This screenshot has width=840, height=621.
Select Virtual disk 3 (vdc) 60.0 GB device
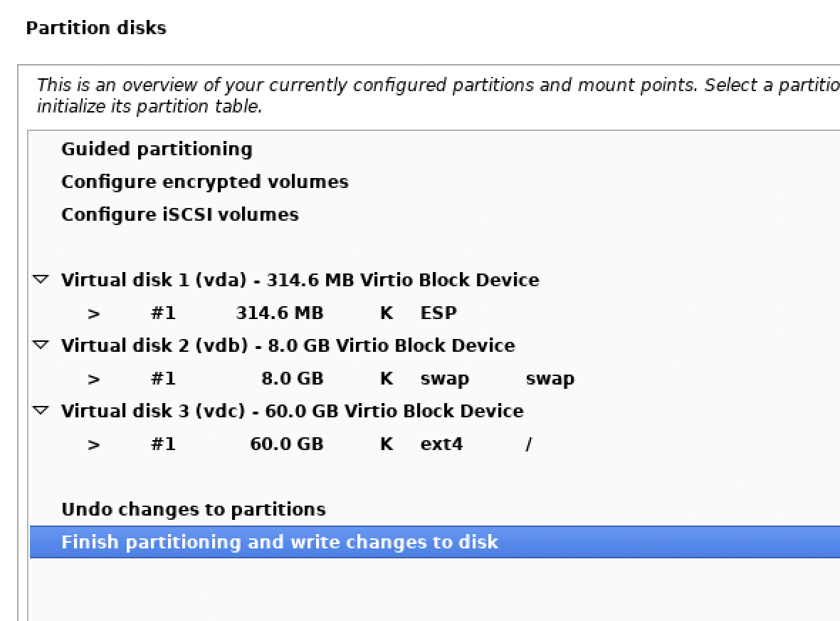tap(292, 411)
